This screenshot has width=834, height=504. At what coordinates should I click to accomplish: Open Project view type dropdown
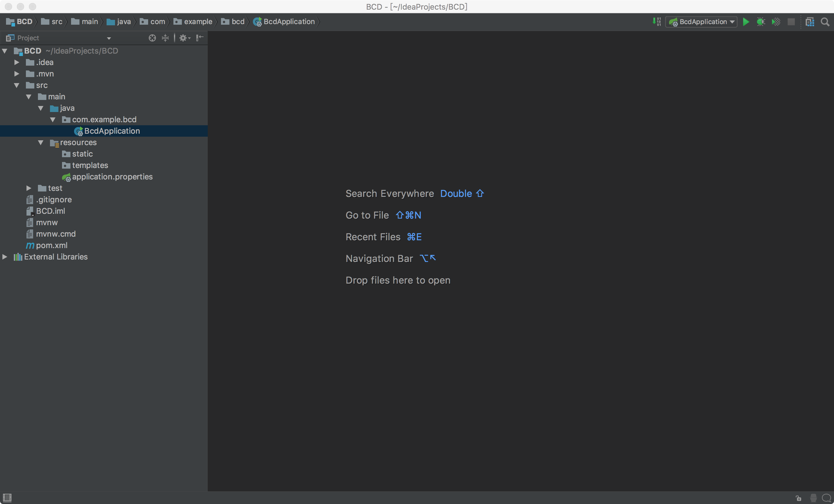click(109, 38)
